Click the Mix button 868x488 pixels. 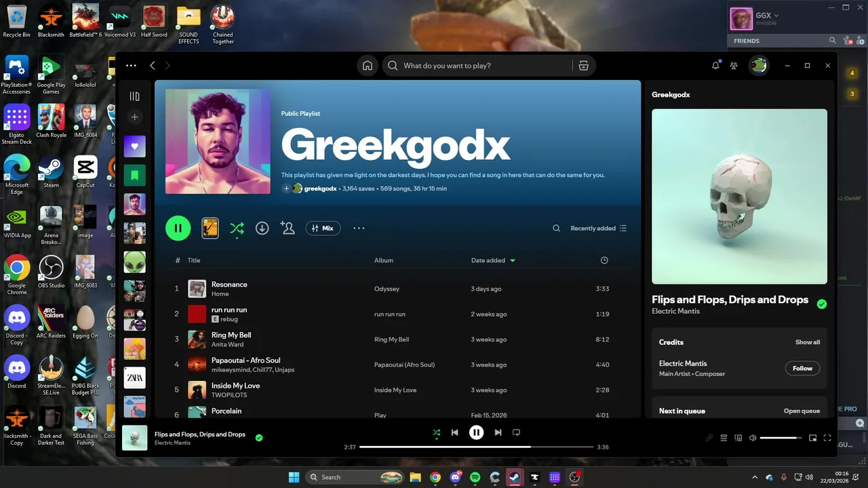[323, 228]
